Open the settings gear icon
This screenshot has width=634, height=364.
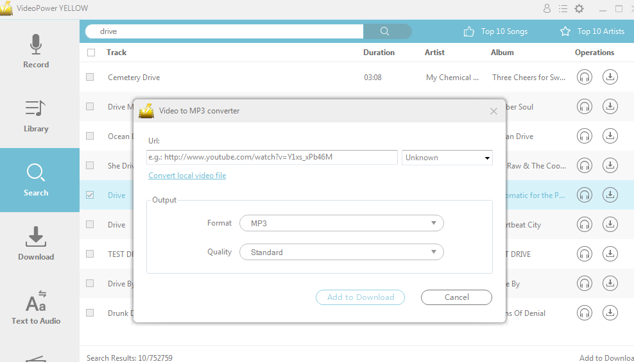[x=579, y=8]
